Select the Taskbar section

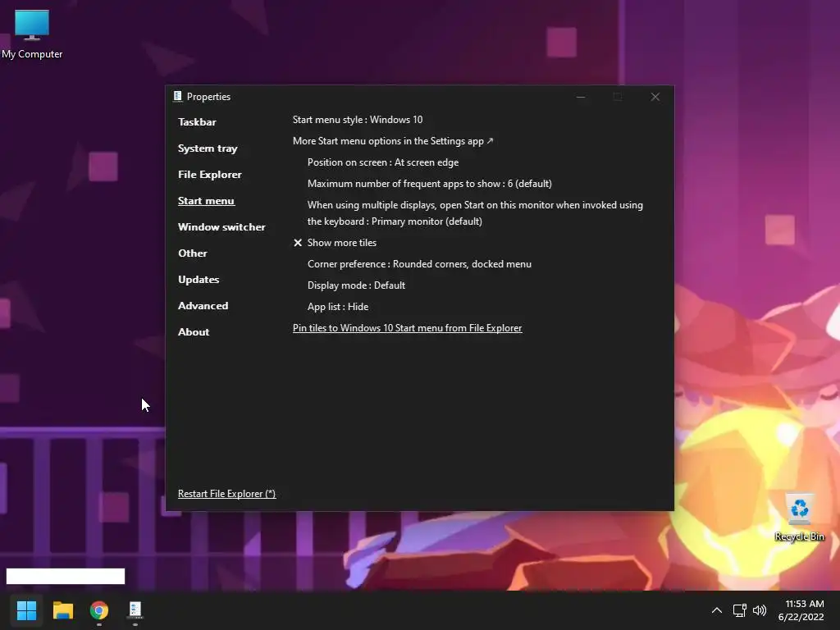197,122
